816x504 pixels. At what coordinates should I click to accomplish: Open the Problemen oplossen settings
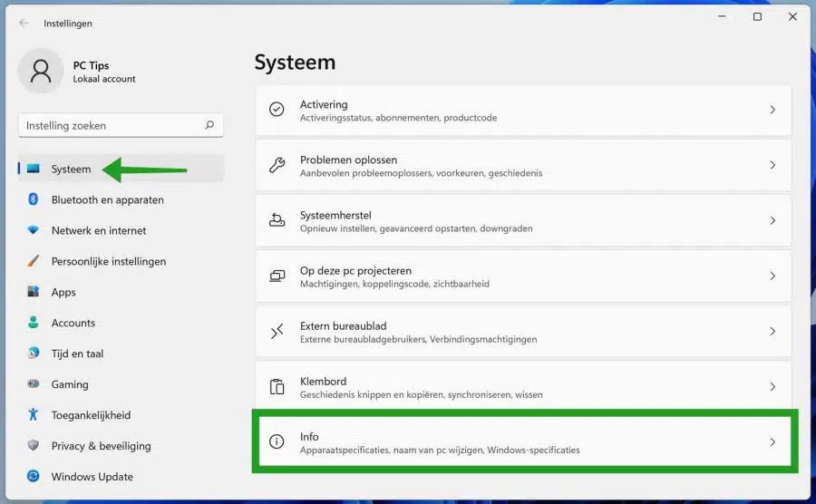coord(523,165)
